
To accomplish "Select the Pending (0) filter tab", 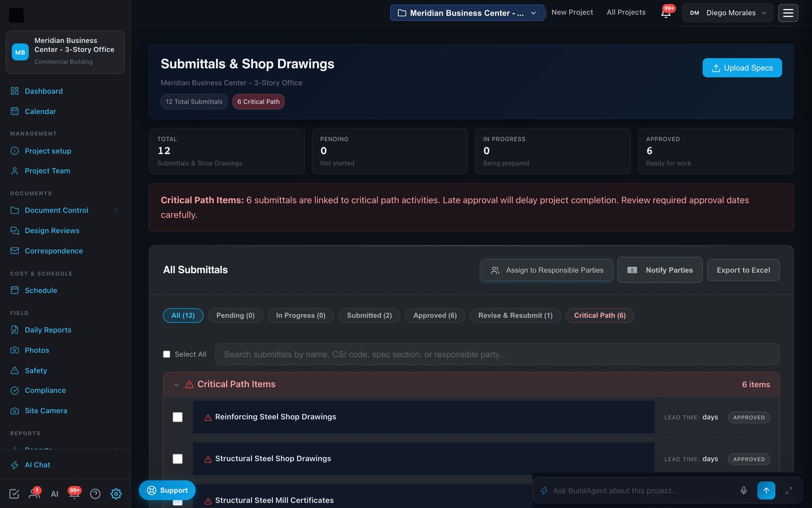I will [x=236, y=316].
